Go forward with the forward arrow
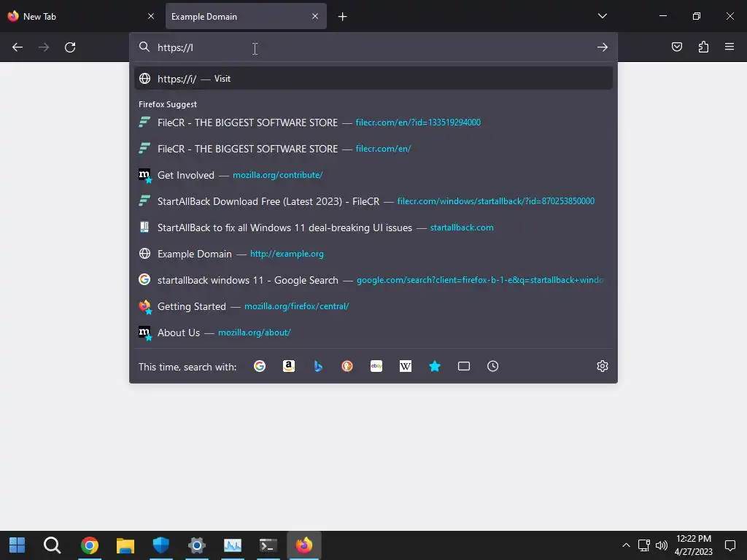This screenshot has height=560, width=747. [44, 47]
